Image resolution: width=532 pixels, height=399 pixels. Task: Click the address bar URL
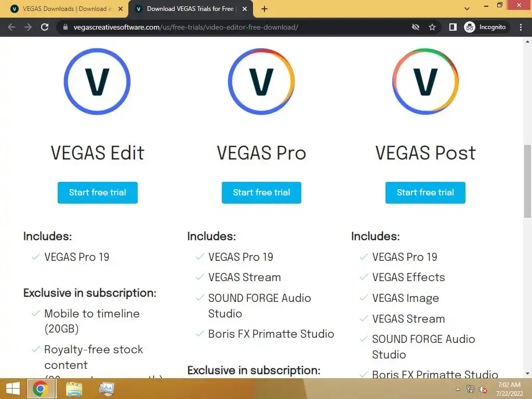tap(186, 27)
